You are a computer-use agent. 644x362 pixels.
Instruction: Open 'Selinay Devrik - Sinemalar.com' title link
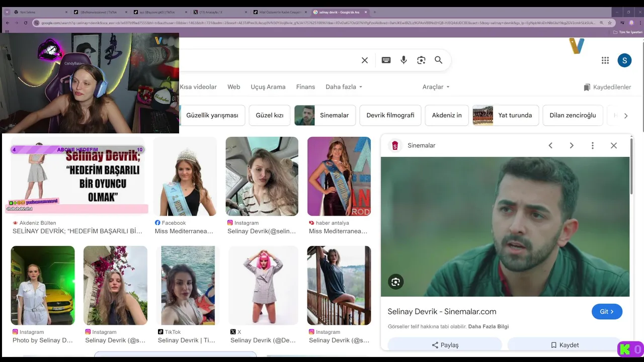(x=442, y=312)
